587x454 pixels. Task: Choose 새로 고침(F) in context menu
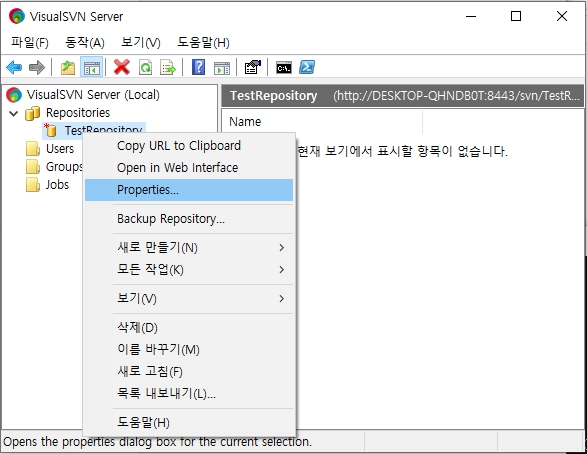click(x=189, y=371)
